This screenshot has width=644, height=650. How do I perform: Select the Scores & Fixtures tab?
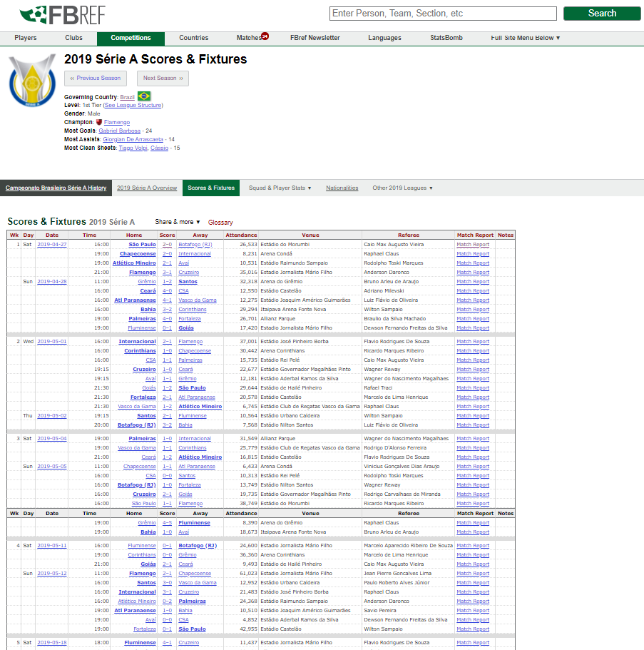pos(211,188)
